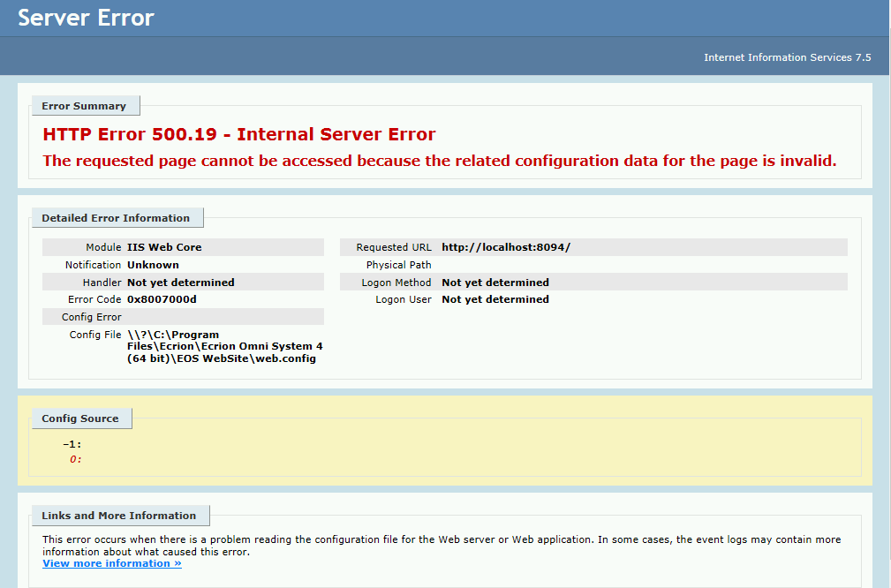Viewport: 891px width, 588px height.
Task: Click the 'Notification' field label
Action: click(94, 265)
